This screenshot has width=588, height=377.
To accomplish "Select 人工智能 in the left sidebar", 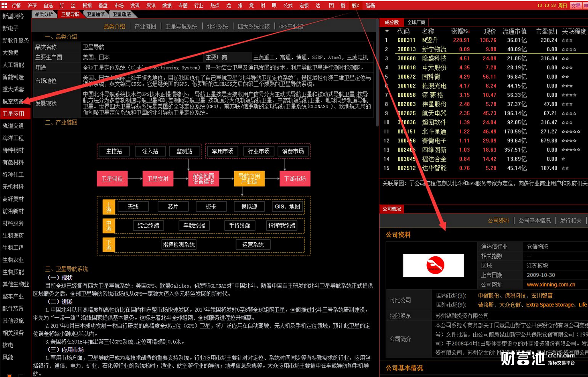I will (x=13, y=65).
